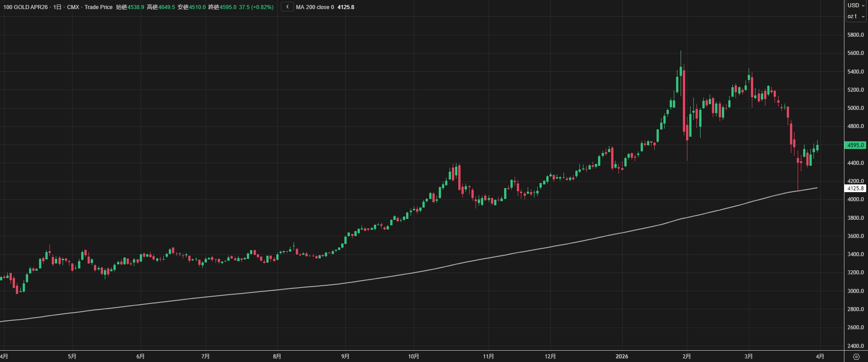This screenshot has height=362, width=868.
Task: Click the 3000.0 level on price scale
Action: pyautogui.click(x=855, y=291)
